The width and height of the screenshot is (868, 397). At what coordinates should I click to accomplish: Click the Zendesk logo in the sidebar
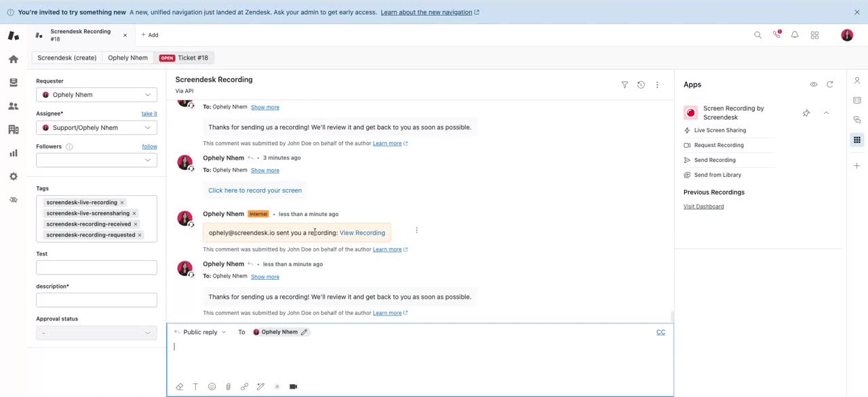tap(13, 35)
